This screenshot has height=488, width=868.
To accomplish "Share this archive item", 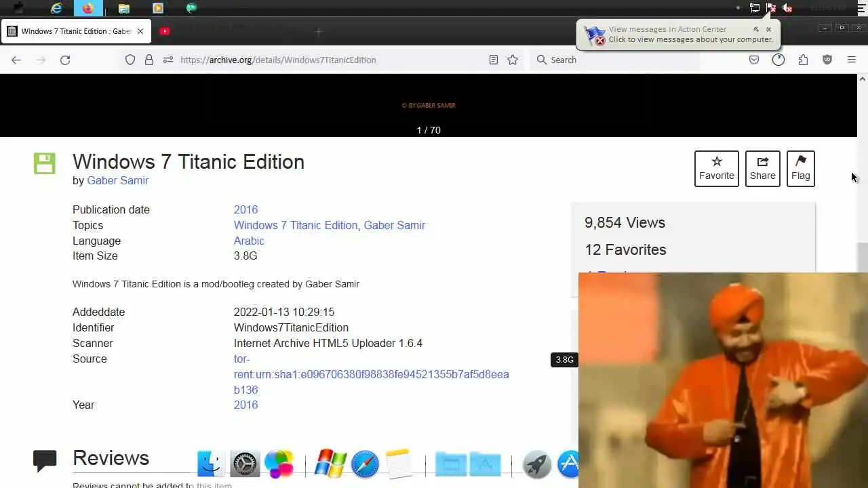I will point(762,168).
